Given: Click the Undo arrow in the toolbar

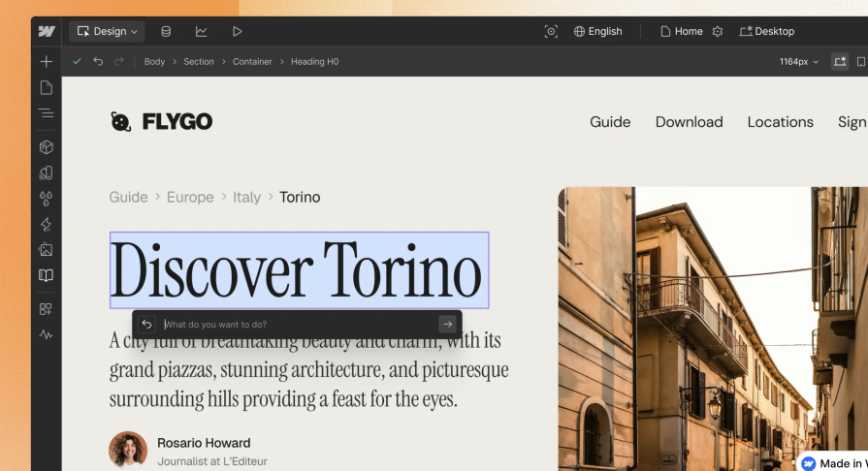Looking at the screenshot, I should click(x=98, y=61).
